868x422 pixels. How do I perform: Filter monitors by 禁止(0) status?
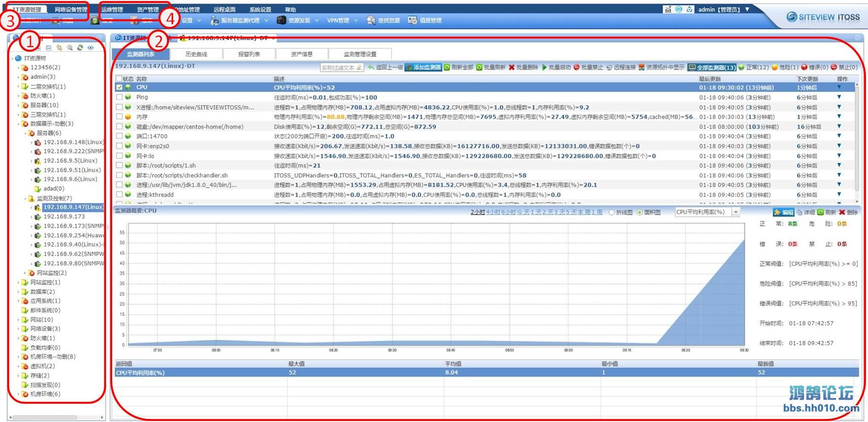coord(844,67)
